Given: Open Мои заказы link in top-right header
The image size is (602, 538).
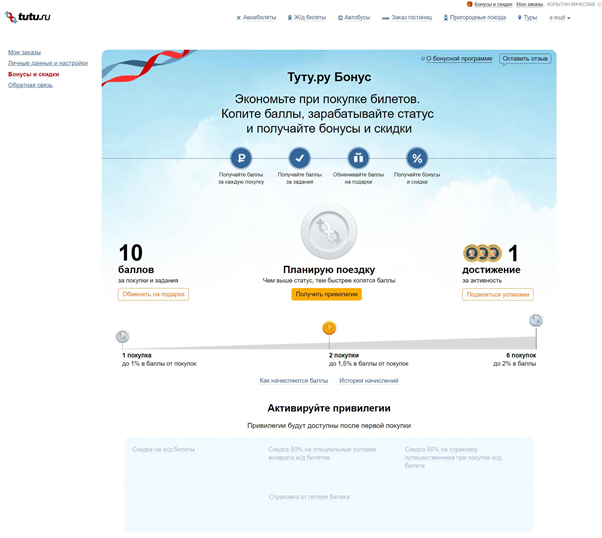Looking at the screenshot, I should tap(529, 4).
